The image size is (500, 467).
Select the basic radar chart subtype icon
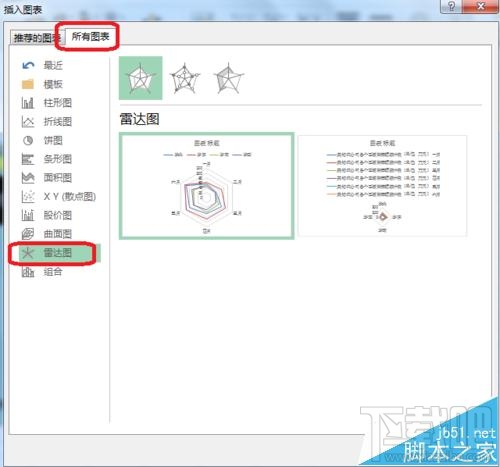(140, 78)
